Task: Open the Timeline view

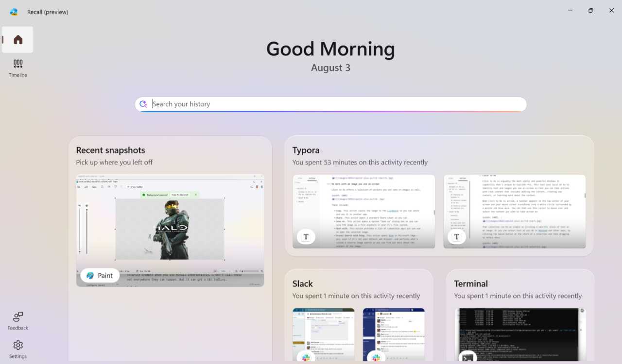Action: (x=18, y=68)
